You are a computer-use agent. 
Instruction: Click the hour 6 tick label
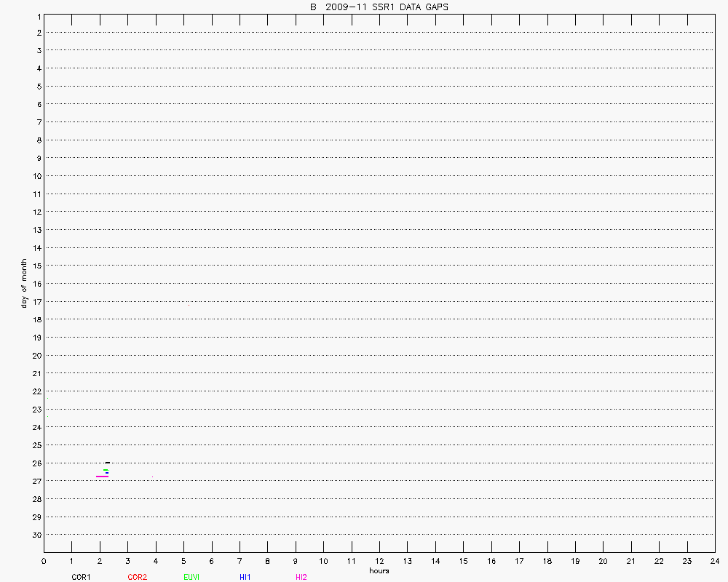[211, 561]
